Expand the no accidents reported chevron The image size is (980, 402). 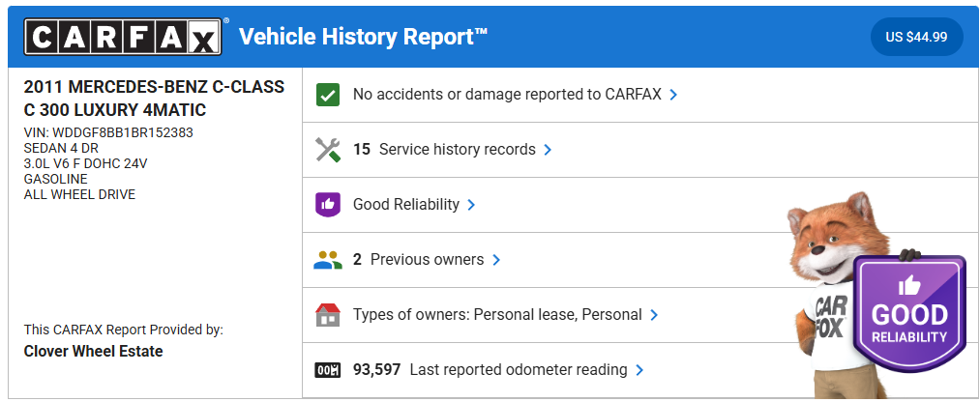point(673,95)
